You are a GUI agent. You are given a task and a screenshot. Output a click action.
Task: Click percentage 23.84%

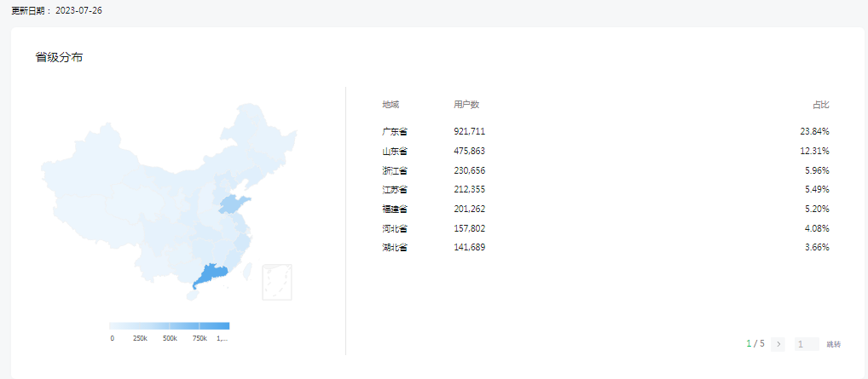(x=815, y=132)
